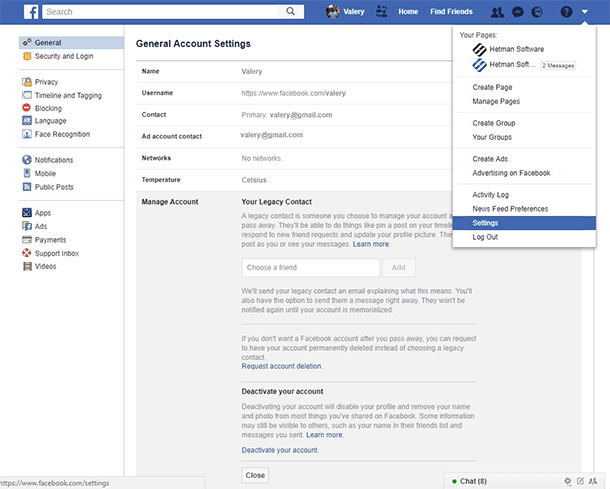Click the Support Inbox lifebuoy icon
Image resolution: width=610 pixels, height=489 pixels.
pos(27,253)
